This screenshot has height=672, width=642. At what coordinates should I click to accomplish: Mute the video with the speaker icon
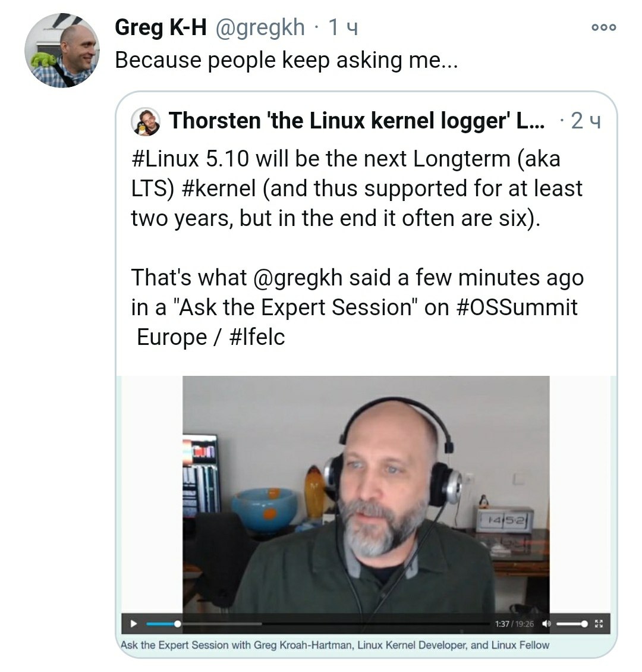546,624
